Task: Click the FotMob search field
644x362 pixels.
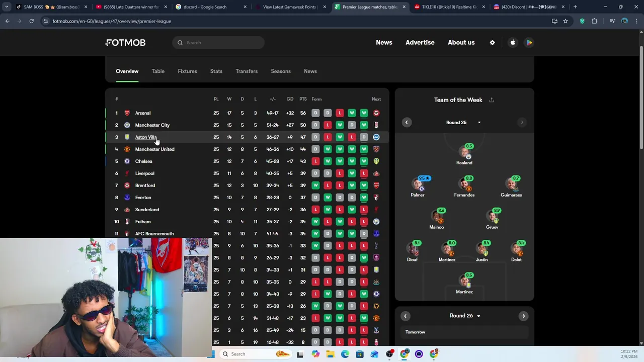Action: (218, 43)
